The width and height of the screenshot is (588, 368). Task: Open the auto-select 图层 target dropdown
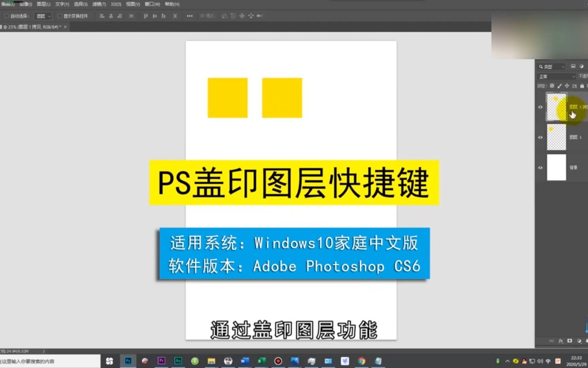(43, 16)
